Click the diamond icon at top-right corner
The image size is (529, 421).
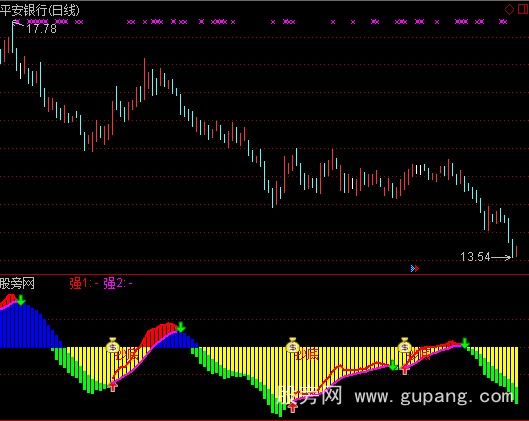pos(509,9)
